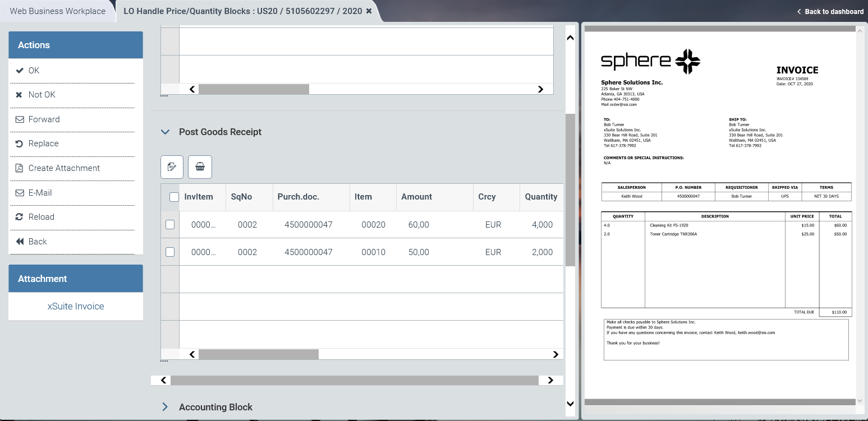
Task: Reload the document using Reload
Action: point(41,217)
